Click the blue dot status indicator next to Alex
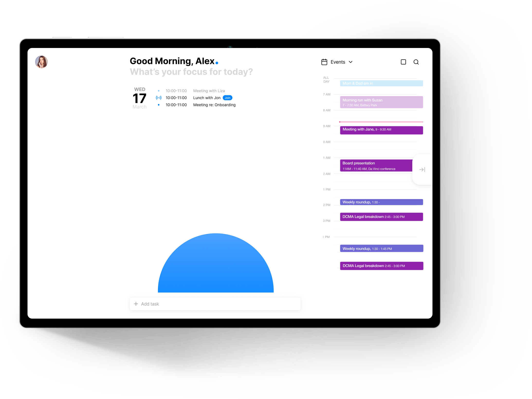The width and height of the screenshot is (532, 399). 218,62
